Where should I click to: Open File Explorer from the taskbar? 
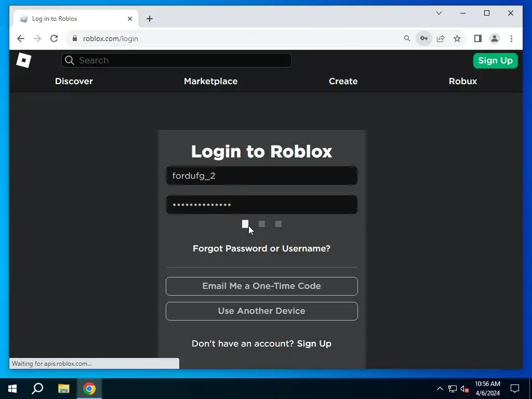(x=63, y=389)
